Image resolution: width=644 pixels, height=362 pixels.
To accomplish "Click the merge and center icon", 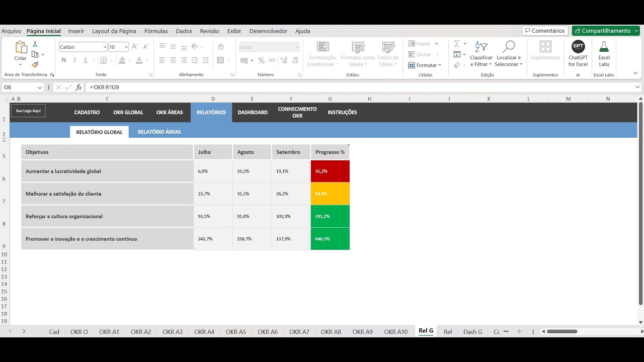I will [x=220, y=60].
